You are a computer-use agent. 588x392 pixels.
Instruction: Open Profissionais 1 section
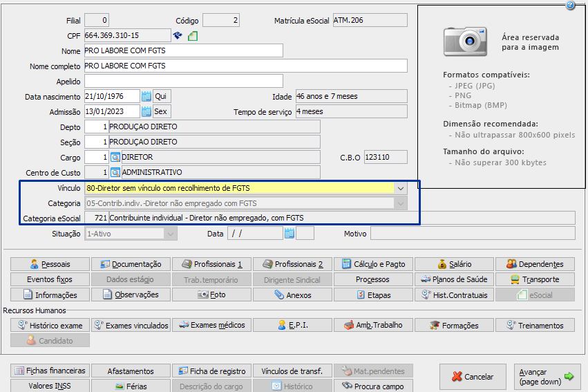(x=212, y=264)
